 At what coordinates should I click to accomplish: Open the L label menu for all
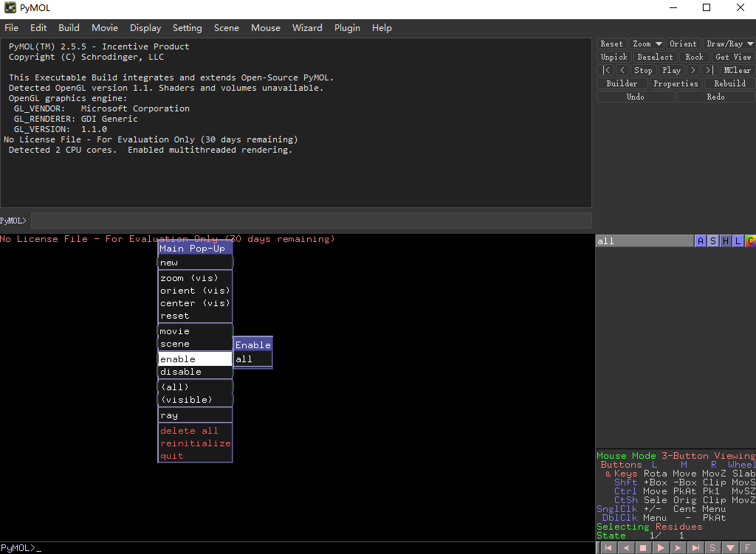738,241
